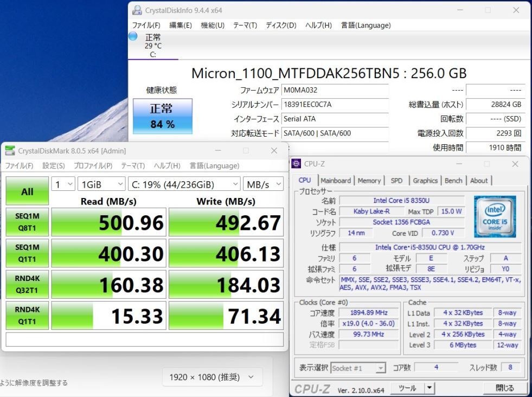Open 編集(E) menu in CrystalDiskInfo
Screen dimensions: 532x397
pos(181,25)
